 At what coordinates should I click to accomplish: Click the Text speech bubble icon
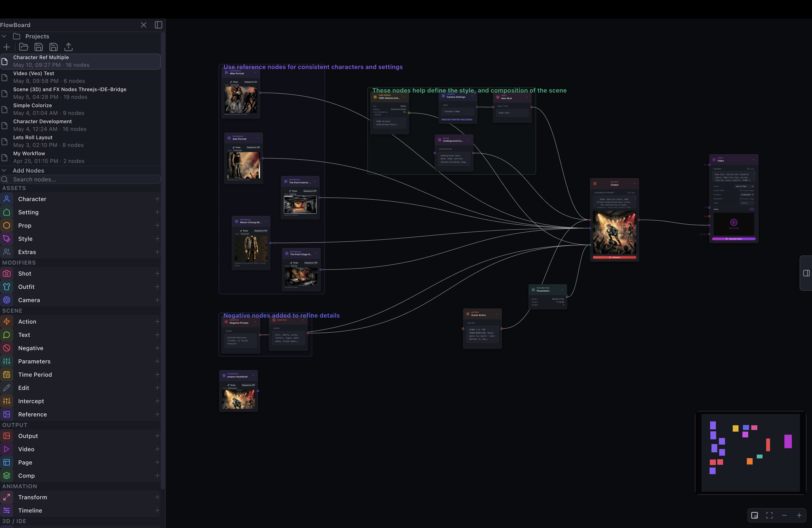[7, 335]
